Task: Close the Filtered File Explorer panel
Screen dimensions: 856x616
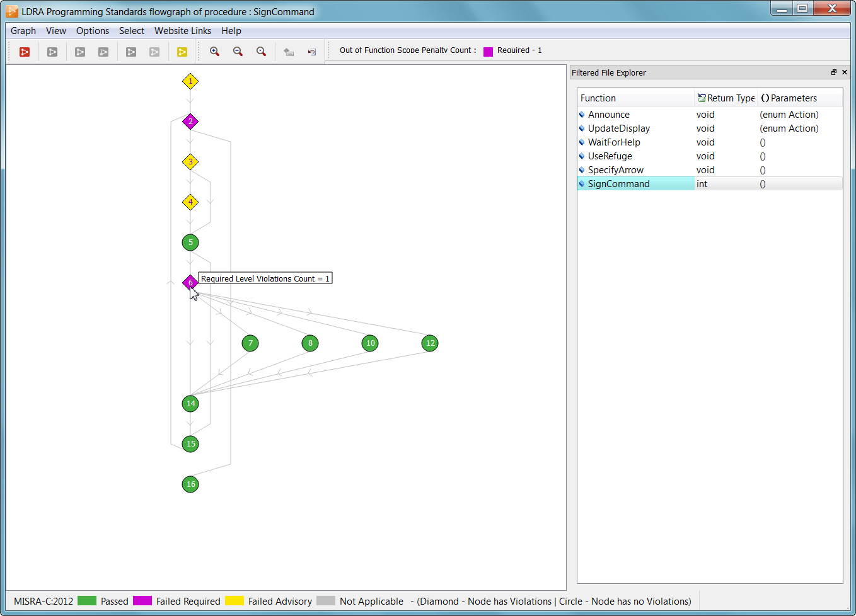Action: click(x=845, y=72)
